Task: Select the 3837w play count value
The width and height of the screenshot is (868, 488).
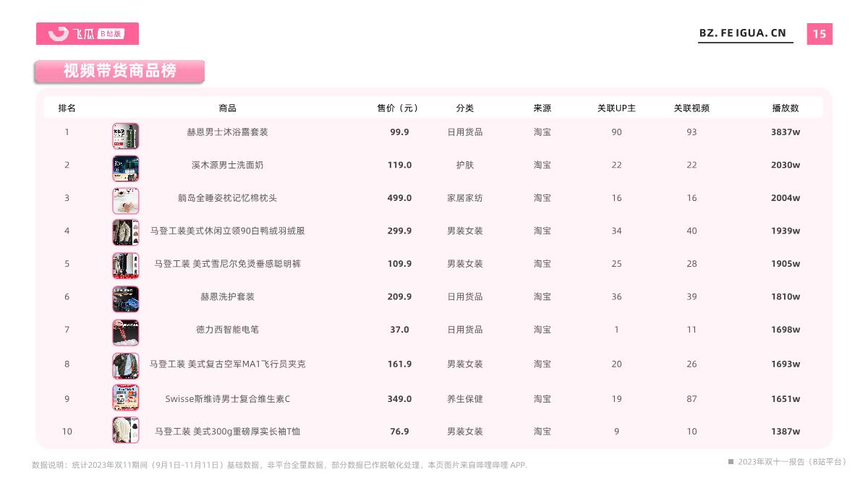Action: 785,132
